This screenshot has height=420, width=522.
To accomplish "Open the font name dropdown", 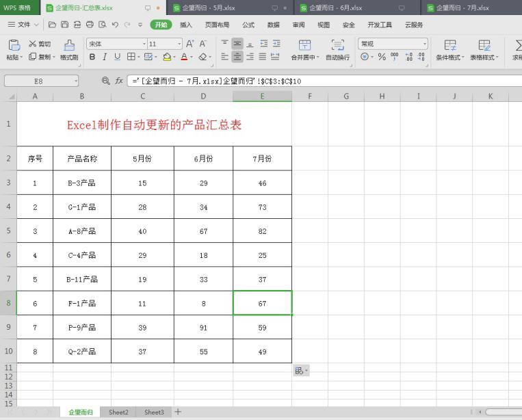I will pyautogui.click(x=144, y=44).
